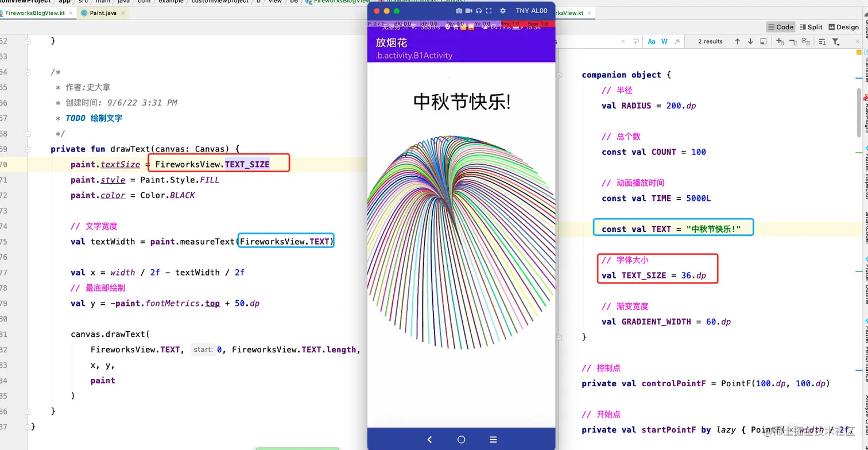The width and height of the screenshot is (868, 450).
Task: Take a screenshot with the emulator camera icon
Action: pyautogui.click(x=459, y=11)
